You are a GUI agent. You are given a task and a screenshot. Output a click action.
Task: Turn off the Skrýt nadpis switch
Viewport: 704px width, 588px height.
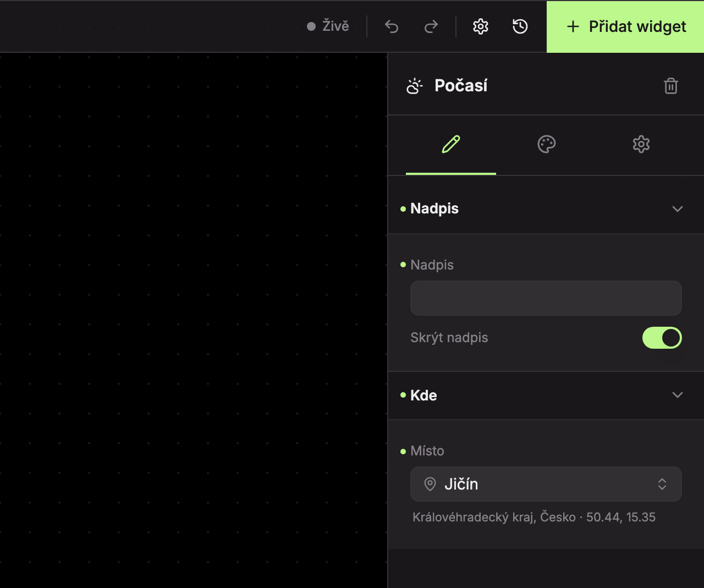click(x=662, y=338)
